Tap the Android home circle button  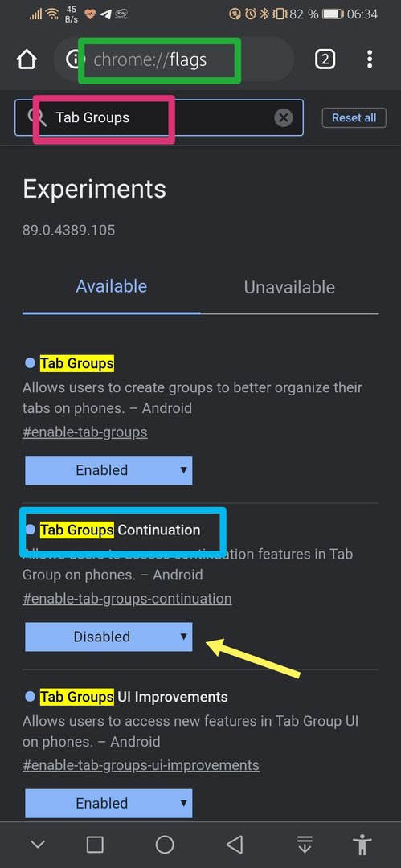(165, 845)
